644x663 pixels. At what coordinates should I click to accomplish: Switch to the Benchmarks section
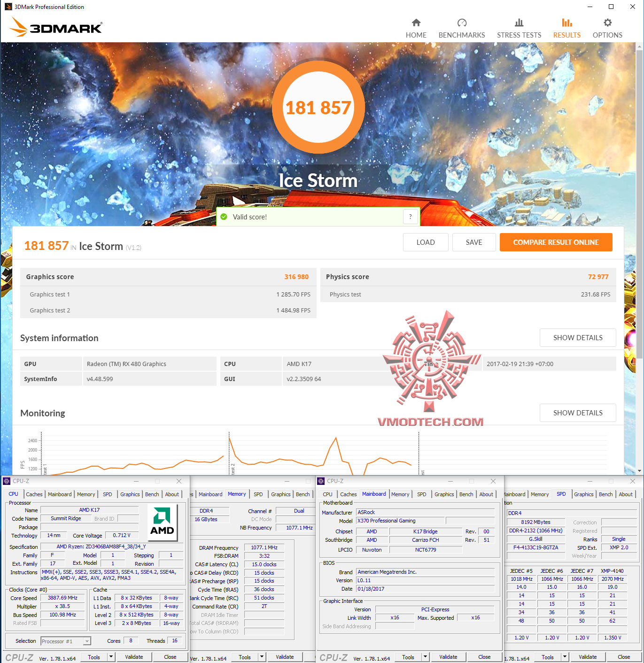point(462,27)
